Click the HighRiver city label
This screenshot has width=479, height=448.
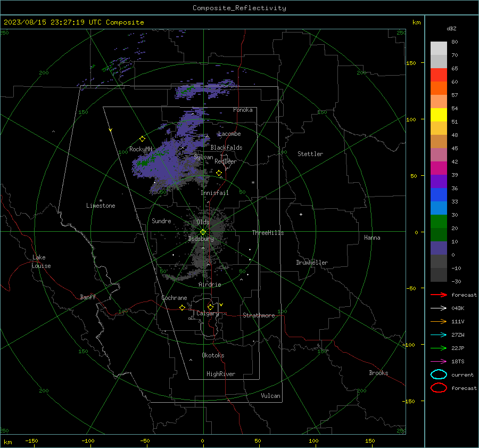coord(221,374)
